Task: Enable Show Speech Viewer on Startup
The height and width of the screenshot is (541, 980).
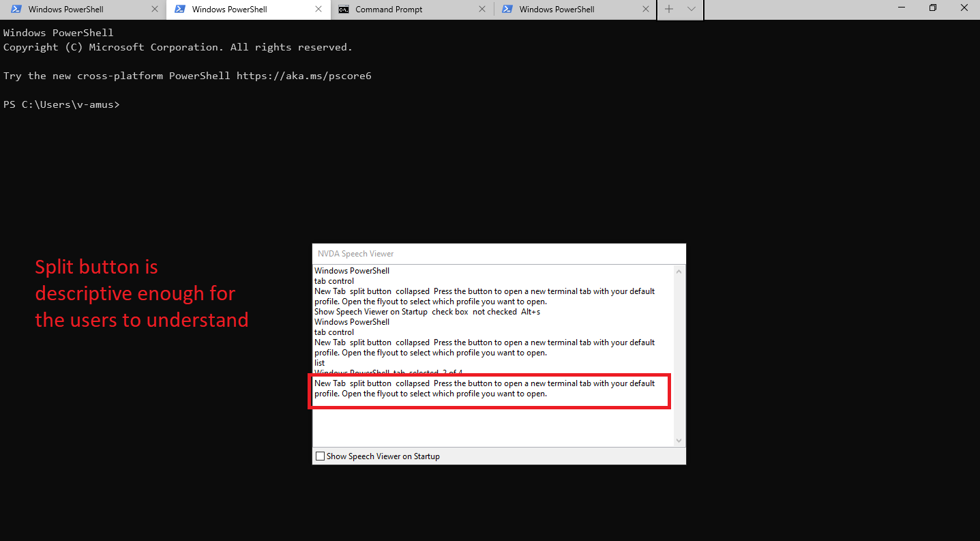Action: point(321,456)
